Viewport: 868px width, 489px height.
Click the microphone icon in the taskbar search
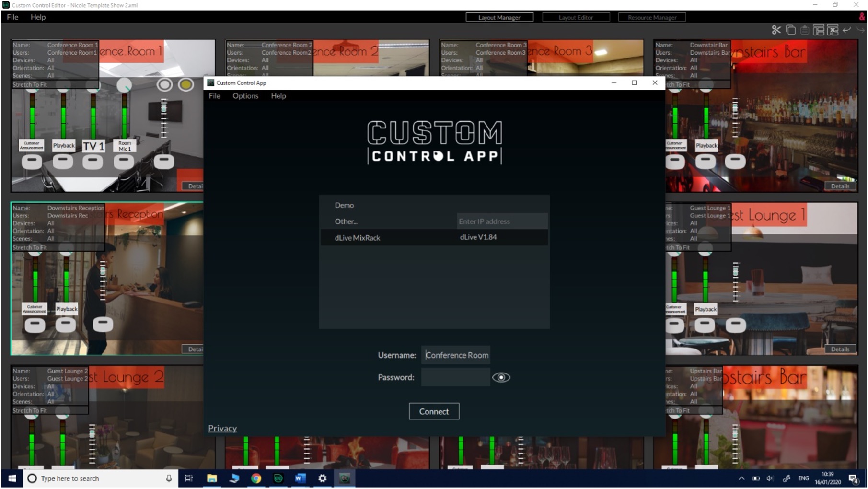click(x=169, y=478)
